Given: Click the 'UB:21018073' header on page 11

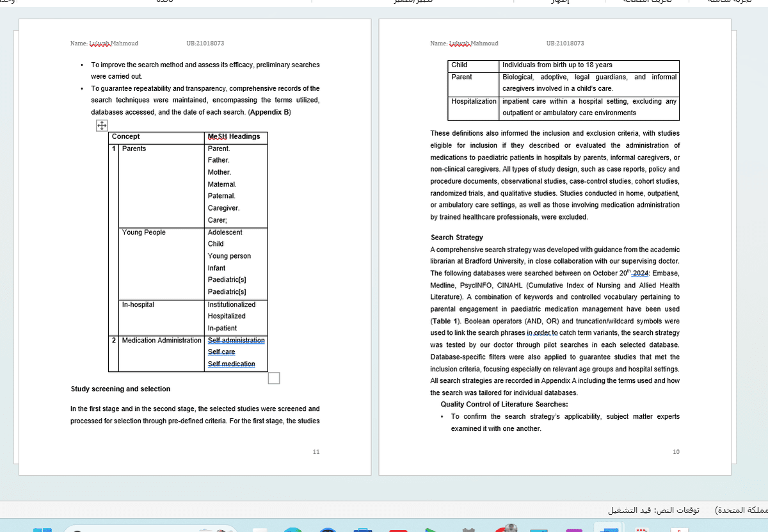Looking at the screenshot, I should pyautogui.click(x=205, y=44).
